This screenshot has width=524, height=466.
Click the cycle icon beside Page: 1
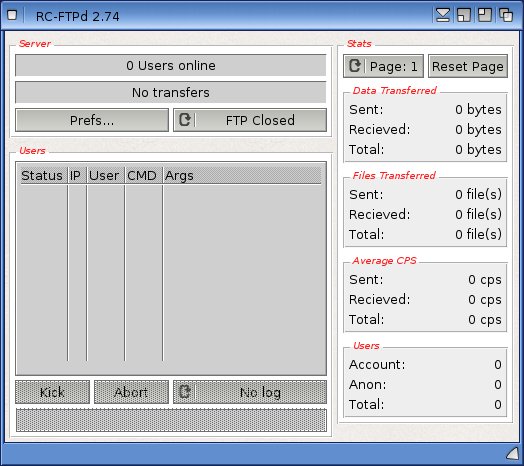point(354,66)
